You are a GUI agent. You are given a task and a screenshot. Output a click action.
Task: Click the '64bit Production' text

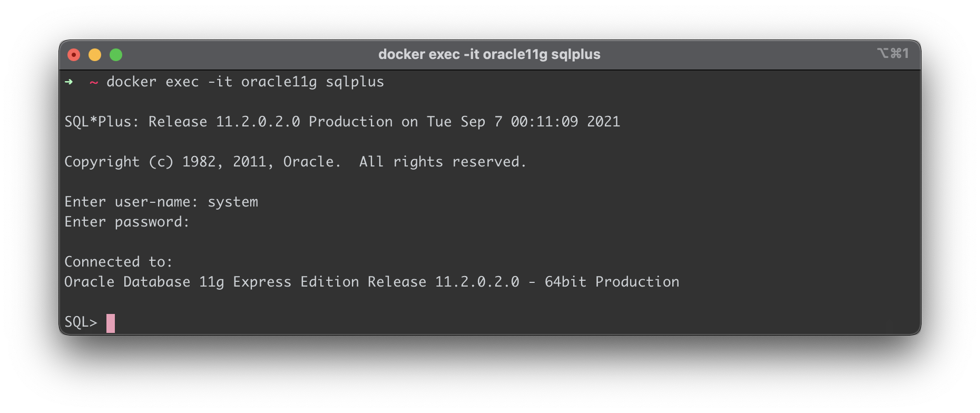pos(612,282)
